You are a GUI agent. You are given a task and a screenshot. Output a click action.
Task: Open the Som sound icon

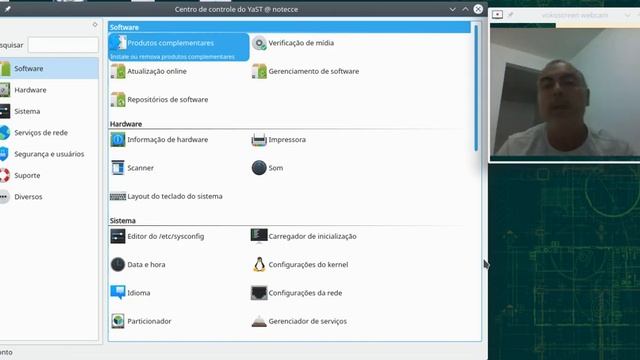click(x=259, y=168)
